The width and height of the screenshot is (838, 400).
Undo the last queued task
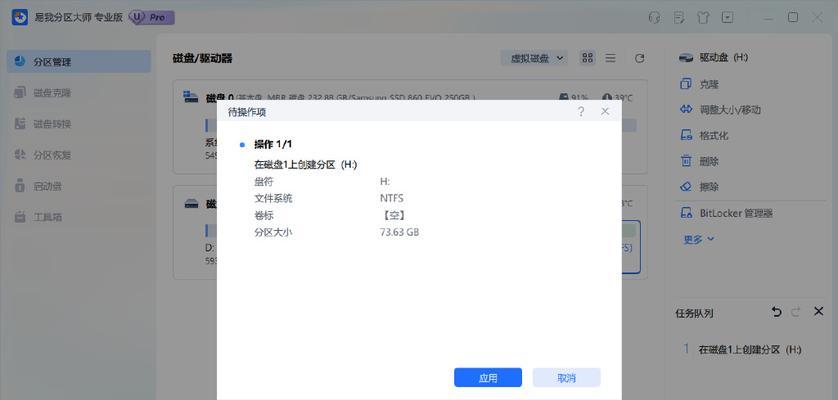coord(777,312)
